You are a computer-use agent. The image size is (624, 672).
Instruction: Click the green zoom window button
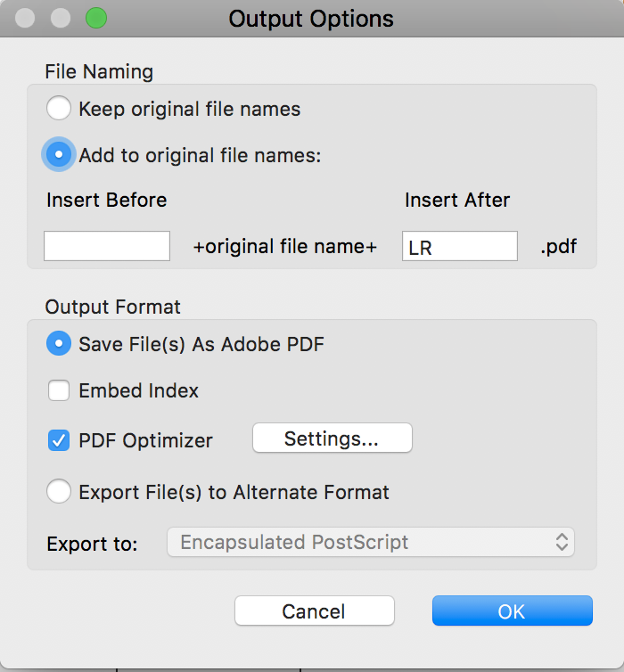(95, 18)
